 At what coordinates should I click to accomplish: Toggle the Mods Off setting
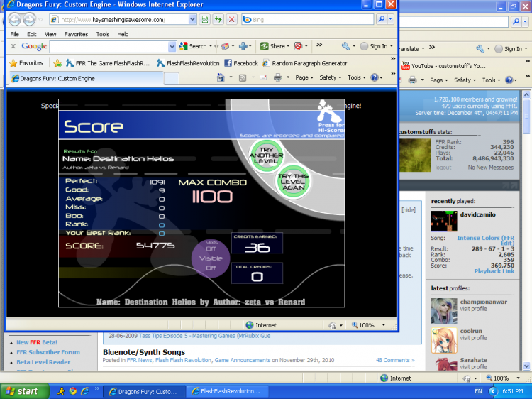point(211,248)
